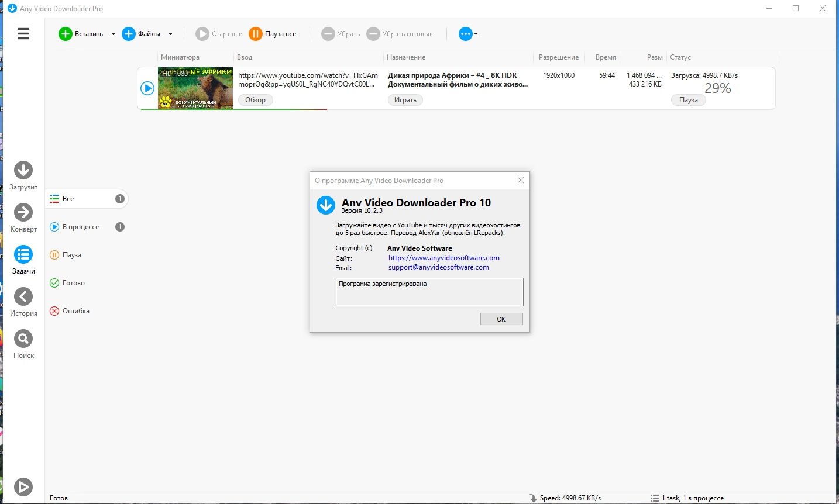The height and width of the screenshot is (504, 839).
Task: Click the 59:44 duration value
Action: pos(607,75)
